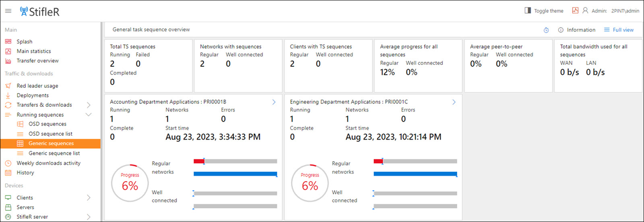Open Engineering Department Applications details arrow

tap(454, 102)
